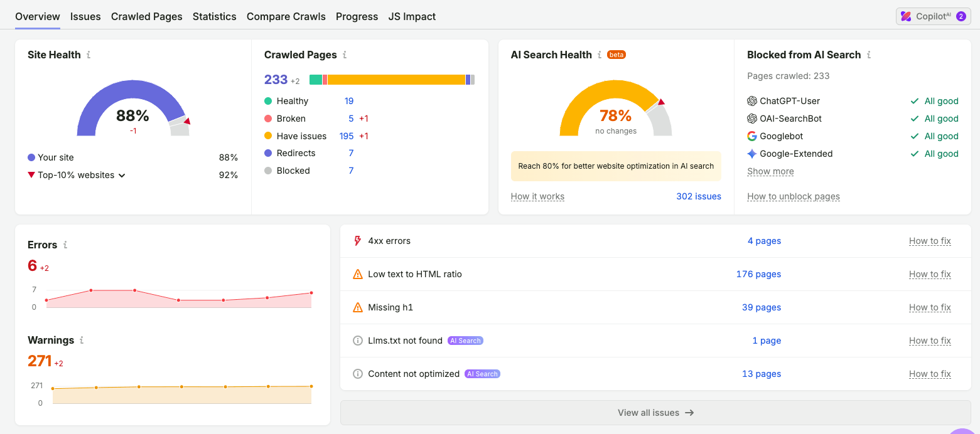Click the ChatGPT-User bot icon
980x434 pixels.
[752, 101]
